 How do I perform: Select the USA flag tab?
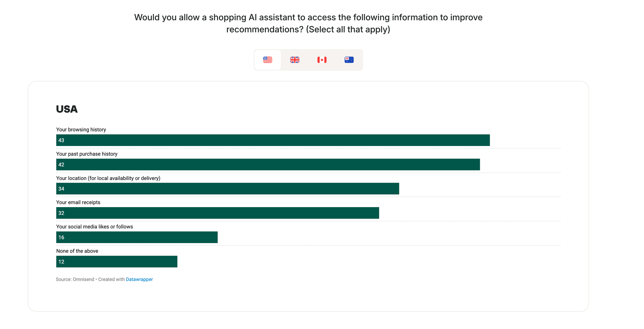tap(268, 60)
